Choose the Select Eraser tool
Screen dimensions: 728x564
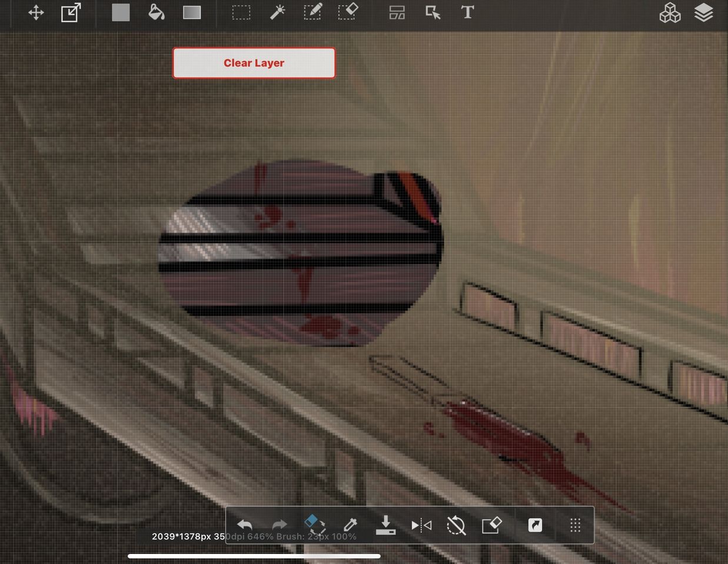[348, 12]
